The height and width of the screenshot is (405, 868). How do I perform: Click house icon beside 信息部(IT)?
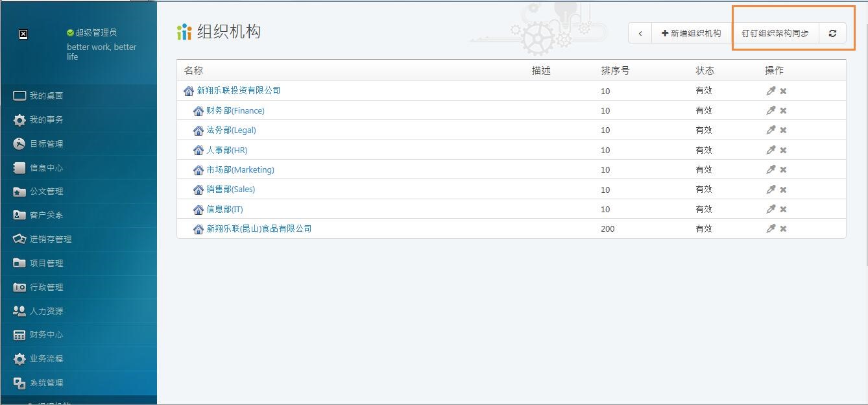coord(199,210)
